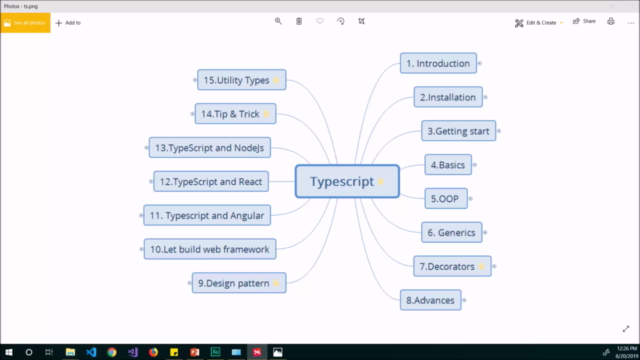Image resolution: width=640 pixels, height=360 pixels.
Task: Click the 5.OOP node
Action: pos(446,199)
